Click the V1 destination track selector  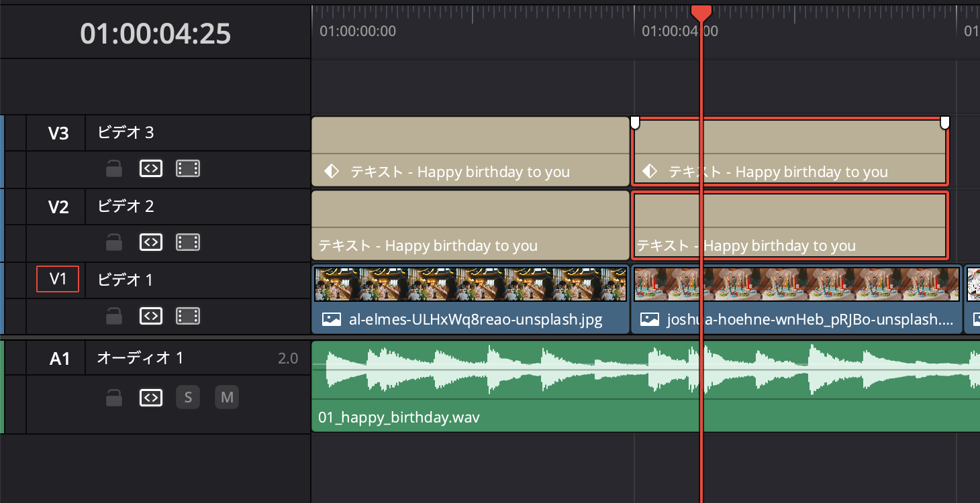click(x=58, y=279)
